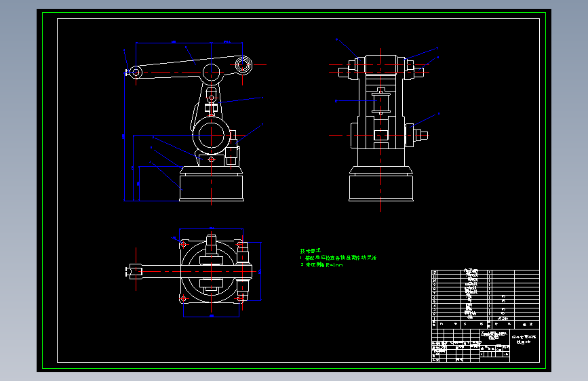Click the clevis fork at top view arm end
The height and width of the screenshot is (381, 588).
pyautogui.click(x=134, y=271)
